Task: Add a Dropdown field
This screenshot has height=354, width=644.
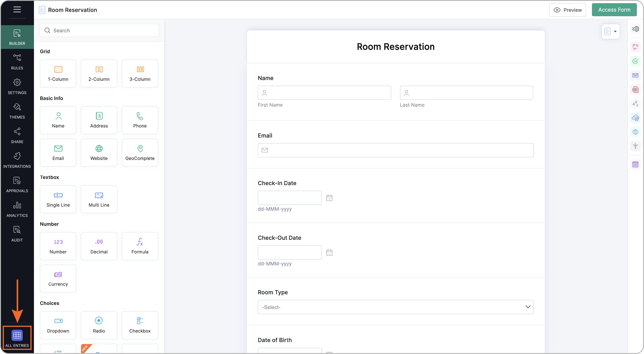Action: click(58, 325)
